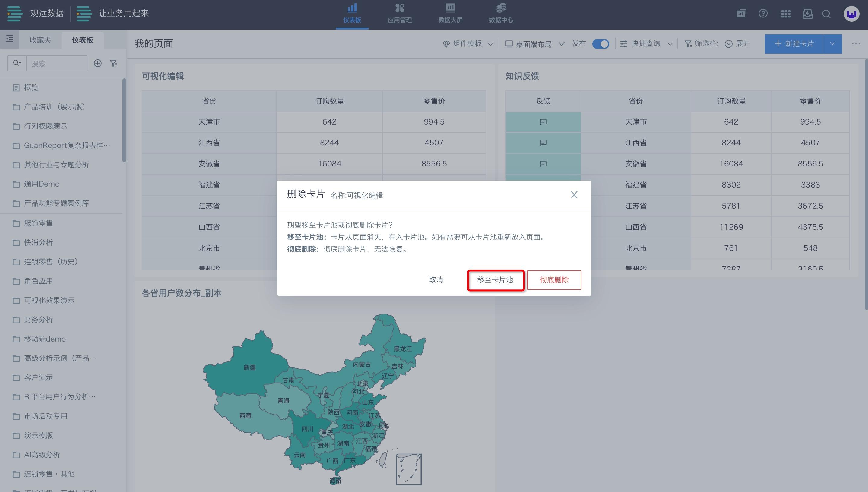Open the 新建卡片 dropdown arrow
The width and height of the screenshot is (868, 492).
pos(832,44)
